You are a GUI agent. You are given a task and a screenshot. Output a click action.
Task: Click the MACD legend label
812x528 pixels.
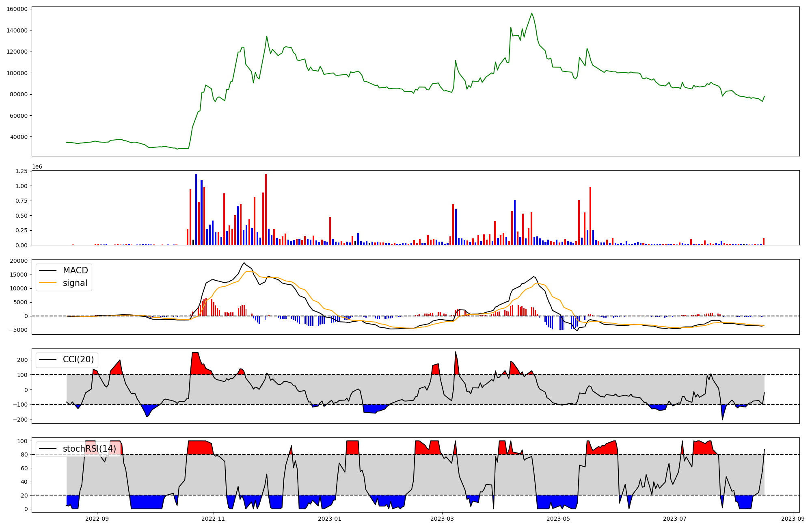75,270
